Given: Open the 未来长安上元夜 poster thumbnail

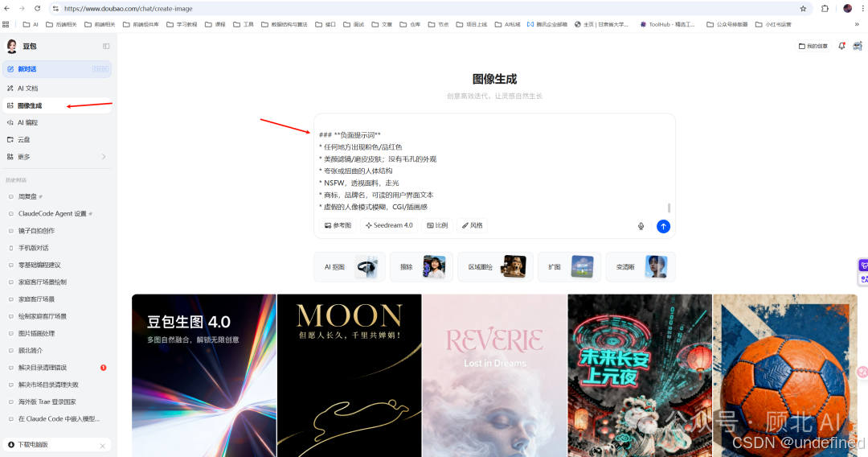Looking at the screenshot, I should [x=640, y=376].
